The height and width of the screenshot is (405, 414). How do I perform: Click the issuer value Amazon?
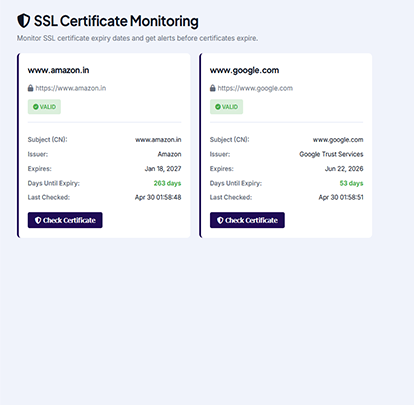pos(169,154)
